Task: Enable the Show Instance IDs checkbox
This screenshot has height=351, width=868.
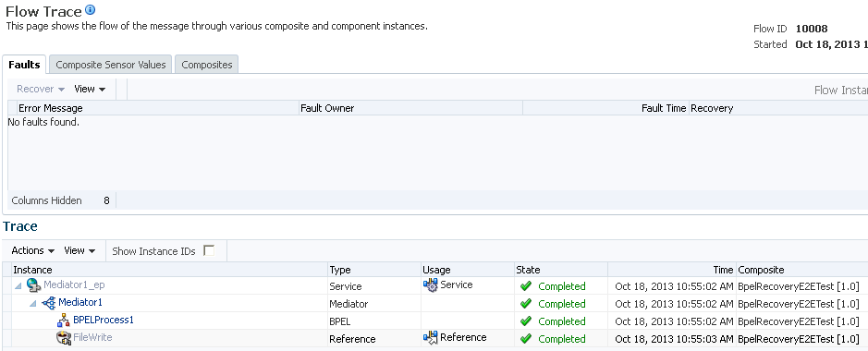Action: click(x=209, y=250)
